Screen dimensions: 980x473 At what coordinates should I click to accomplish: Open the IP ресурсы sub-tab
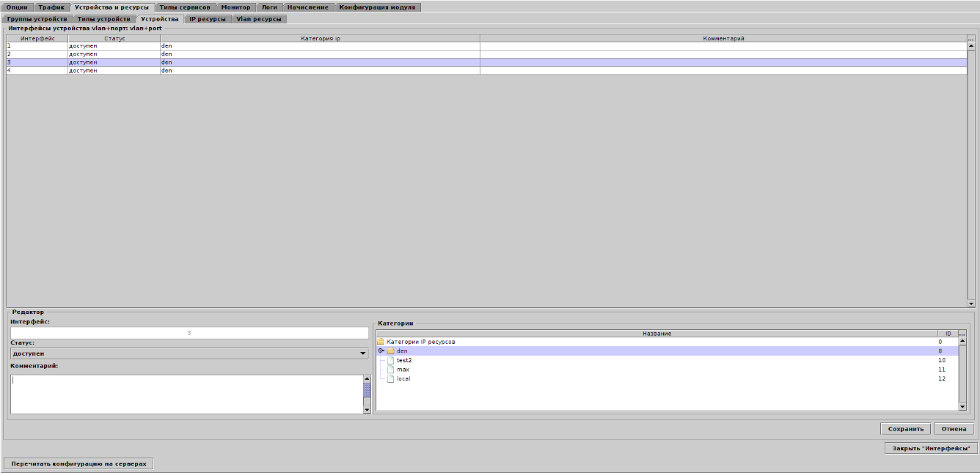pos(208,19)
